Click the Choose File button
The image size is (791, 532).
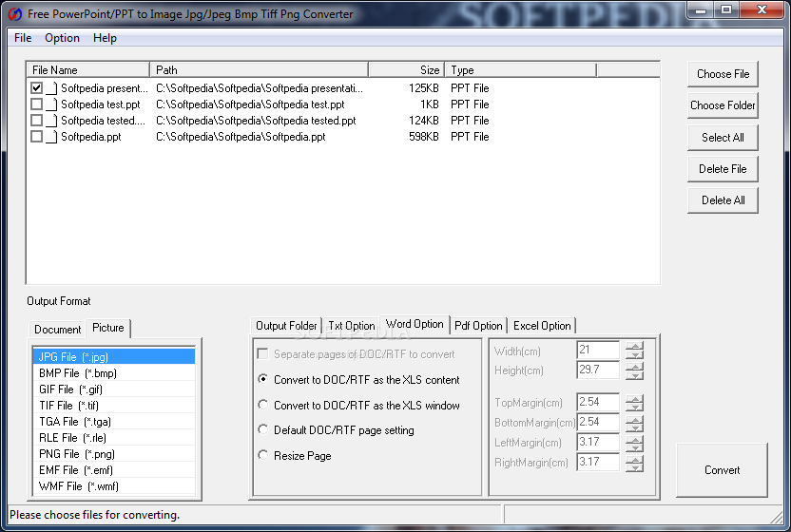click(723, 74)
